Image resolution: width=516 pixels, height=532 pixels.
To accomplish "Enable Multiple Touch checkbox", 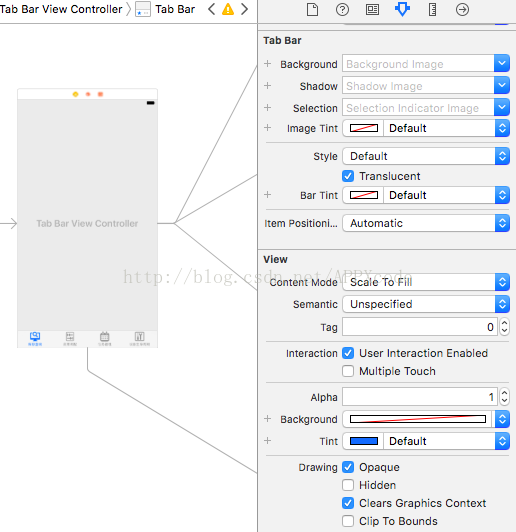I will pyautogui.click(x=348, y=371).
